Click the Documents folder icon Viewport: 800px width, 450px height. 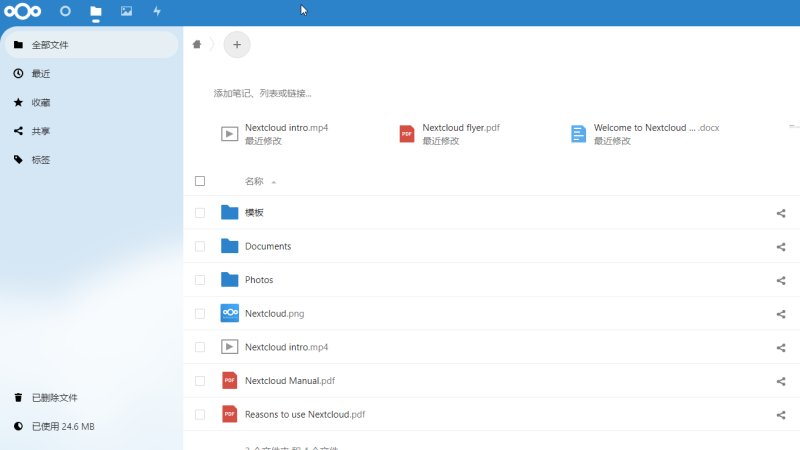230,246
